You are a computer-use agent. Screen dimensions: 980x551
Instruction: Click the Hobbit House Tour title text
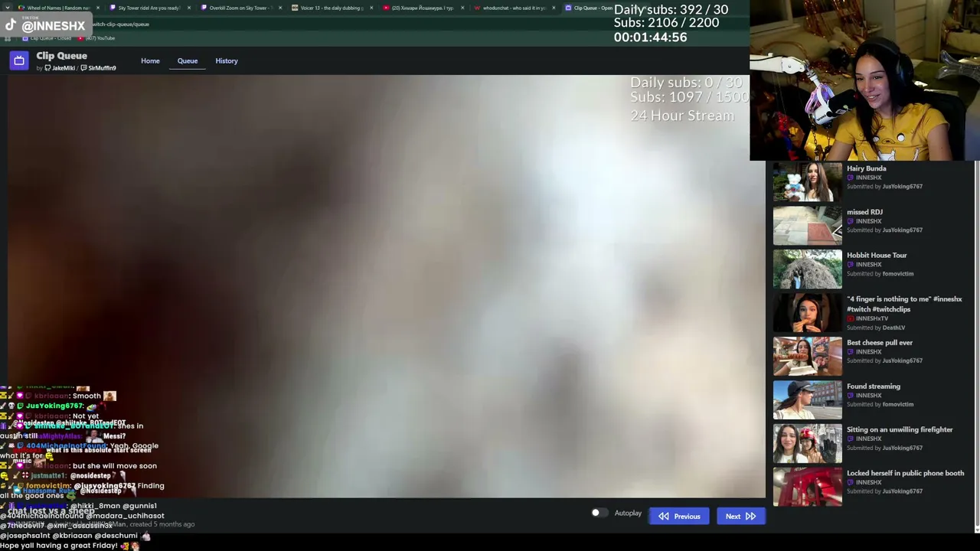(877, 256)
